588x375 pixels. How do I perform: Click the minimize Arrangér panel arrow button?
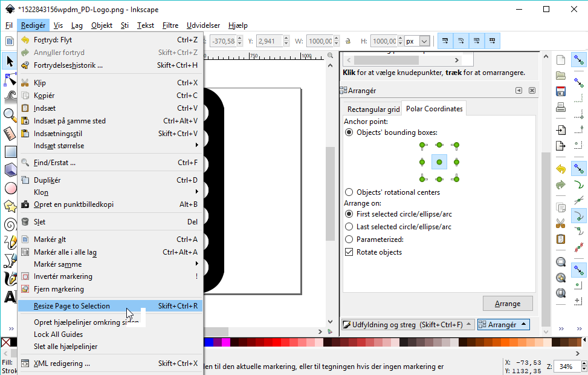[x=519, y=91]
